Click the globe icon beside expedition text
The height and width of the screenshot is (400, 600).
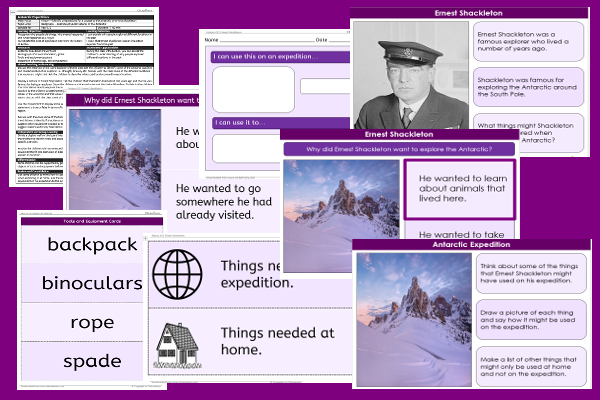(x=177, y=274)
